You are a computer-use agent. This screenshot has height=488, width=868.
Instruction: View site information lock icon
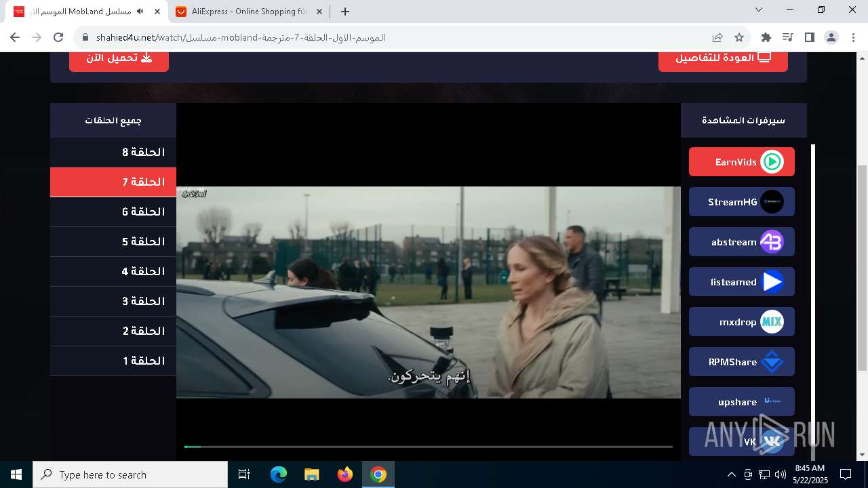pyautogui.click(x=85, y=37)
